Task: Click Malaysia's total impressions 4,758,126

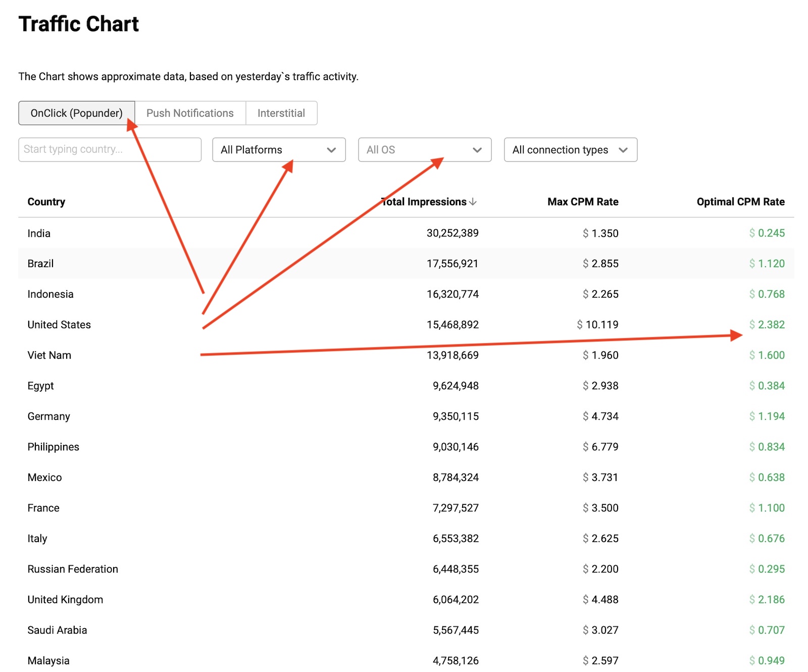Action: (456, 661)
